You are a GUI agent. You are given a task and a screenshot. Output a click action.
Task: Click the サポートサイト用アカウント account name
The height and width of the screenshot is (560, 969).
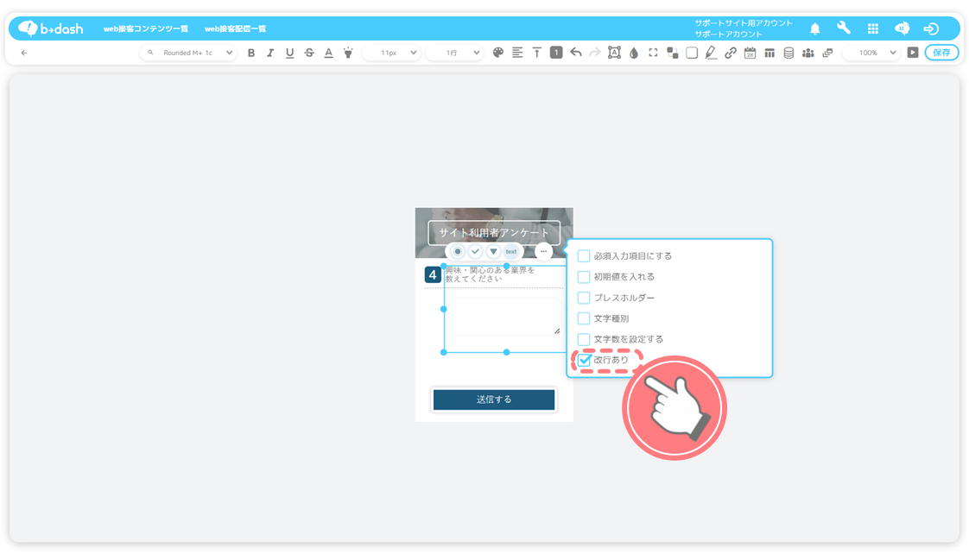coord(744,22)
